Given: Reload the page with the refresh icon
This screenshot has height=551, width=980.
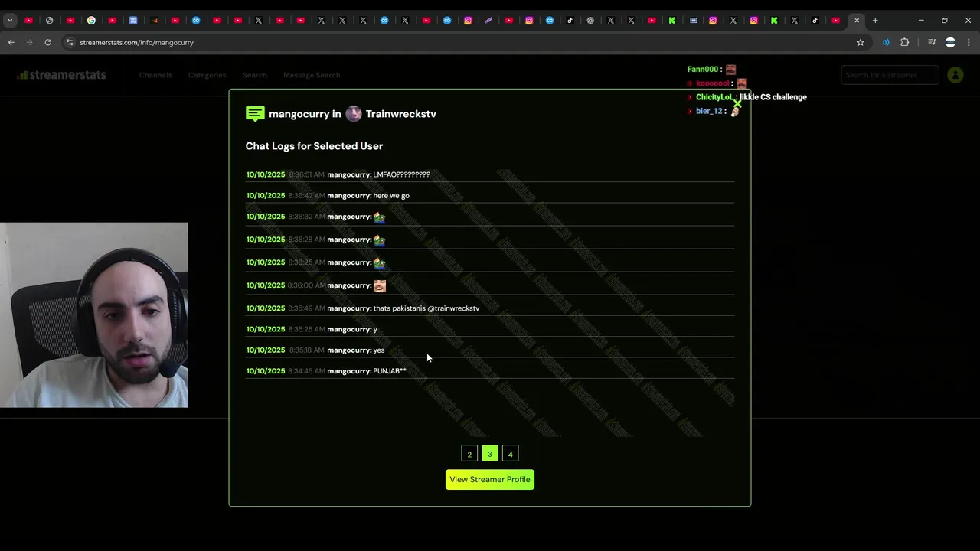Looking at the screenshot, I should tap(47, 42).
